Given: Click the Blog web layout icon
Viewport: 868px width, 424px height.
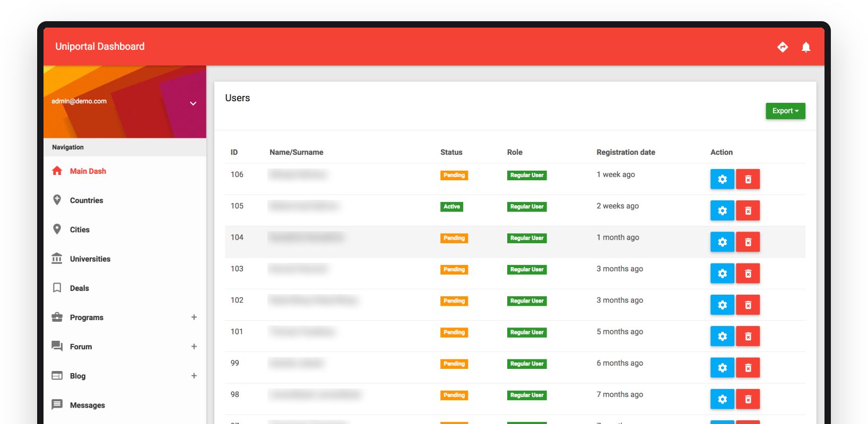Looking at the screenshot, I should pos(57,375).
